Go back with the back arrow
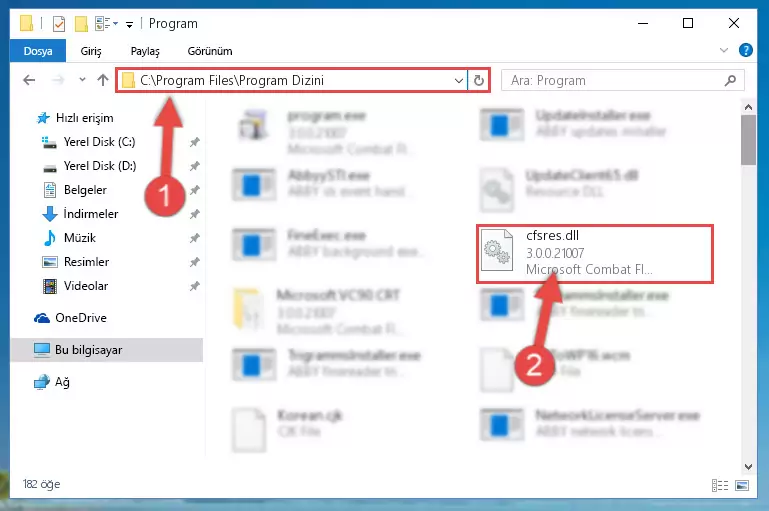Screen dimensions: 769x511 tap(29, 80)
